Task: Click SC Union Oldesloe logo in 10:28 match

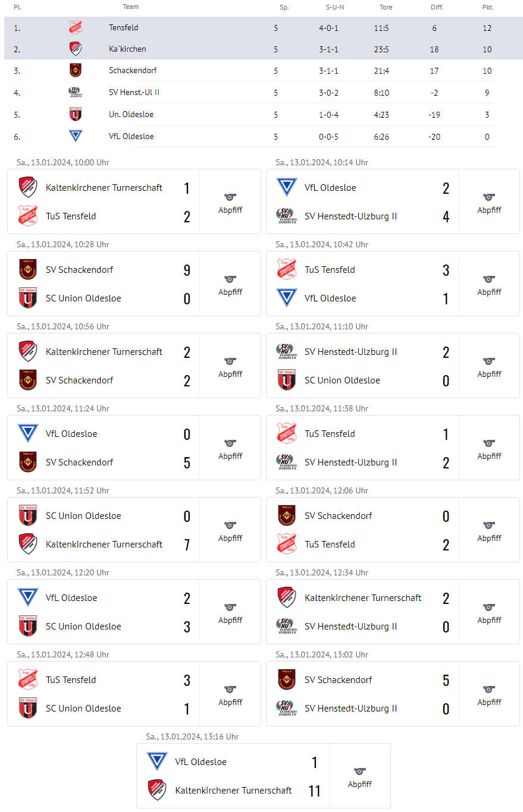Action: [28, 298]
